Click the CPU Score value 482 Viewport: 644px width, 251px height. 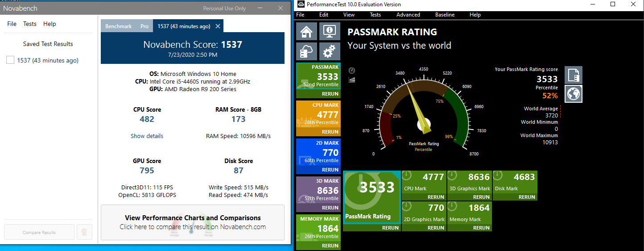147,119
